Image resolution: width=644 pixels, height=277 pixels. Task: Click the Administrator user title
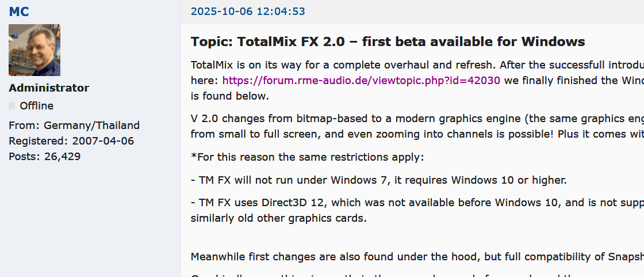tap(49, 88)
